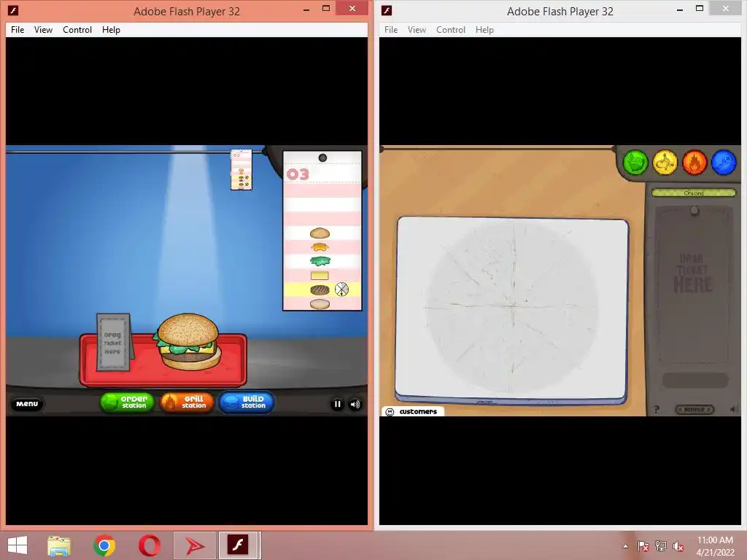Launch Opera browser from the taskbar
This screenshot has width=747, height=560.
tap(149, 545)
